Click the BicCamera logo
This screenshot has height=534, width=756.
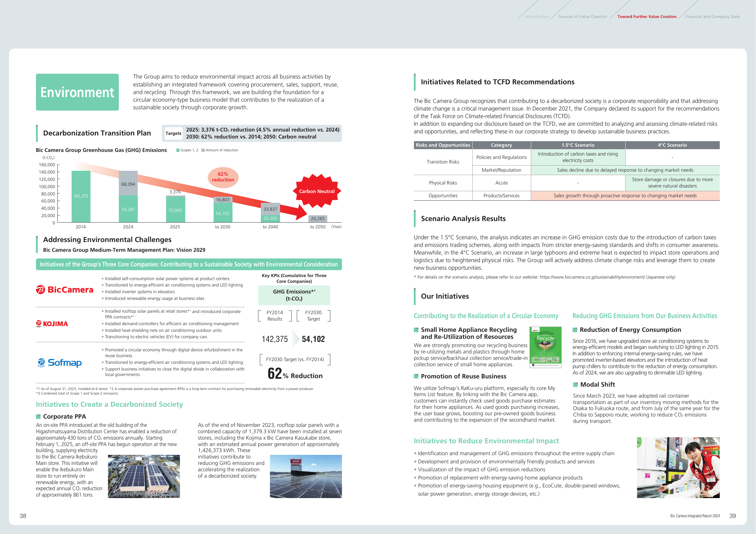pyautogui.click(x=65, y=290)
